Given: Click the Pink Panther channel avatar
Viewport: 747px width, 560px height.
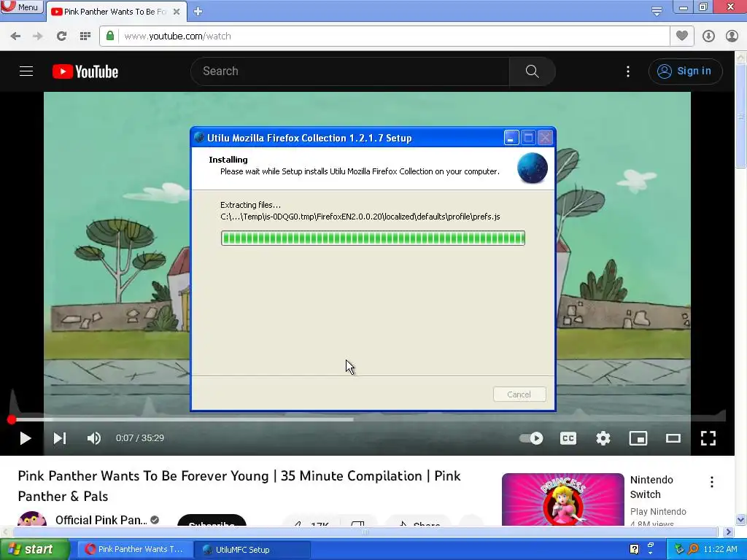Looking at the screenshot, I should point(32,519).
